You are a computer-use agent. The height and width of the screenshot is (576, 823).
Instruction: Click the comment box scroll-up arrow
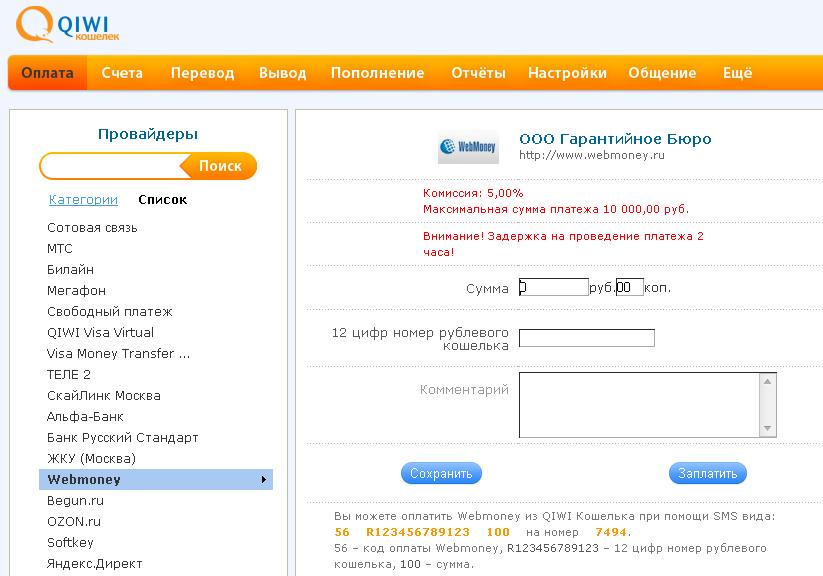pyautogui.click(x=767, y=381)
